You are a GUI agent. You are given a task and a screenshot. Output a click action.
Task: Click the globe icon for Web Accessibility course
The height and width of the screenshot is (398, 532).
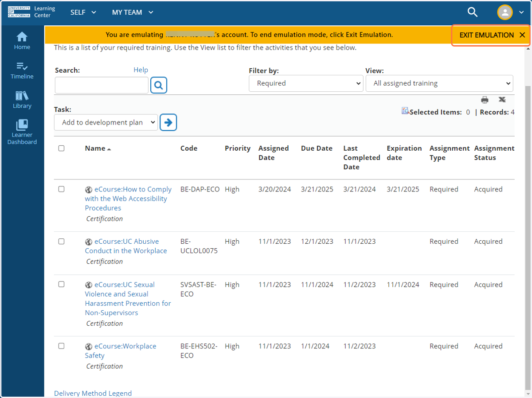point(89,190)
